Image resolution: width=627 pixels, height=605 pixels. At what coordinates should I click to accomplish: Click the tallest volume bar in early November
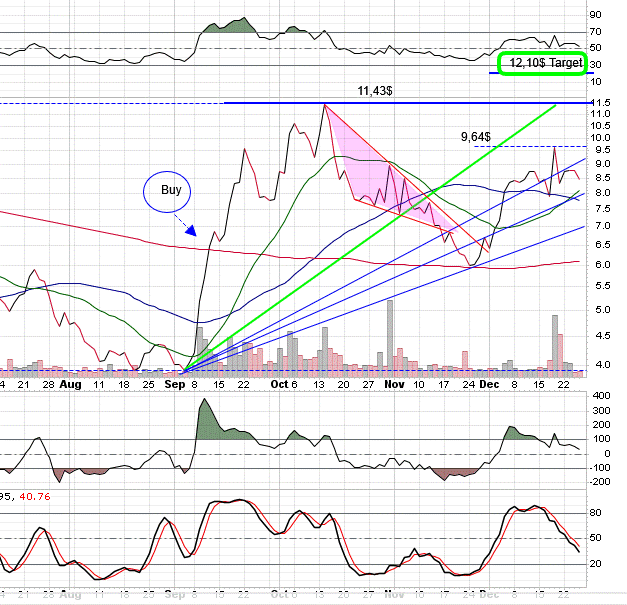[389, 333]
